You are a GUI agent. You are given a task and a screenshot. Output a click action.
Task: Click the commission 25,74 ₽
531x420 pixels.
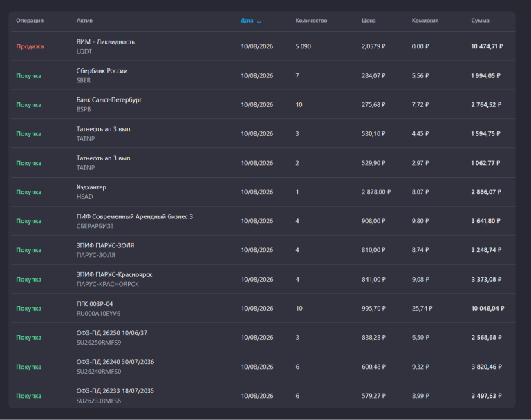click(422, 309)
